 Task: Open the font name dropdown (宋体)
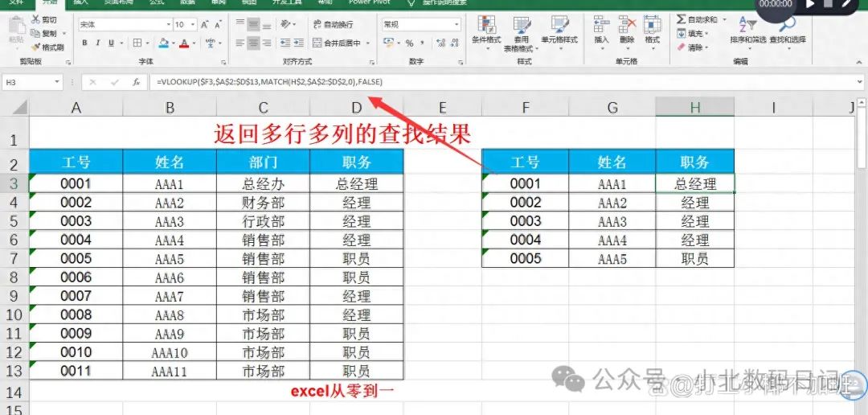tap(168, 25)
